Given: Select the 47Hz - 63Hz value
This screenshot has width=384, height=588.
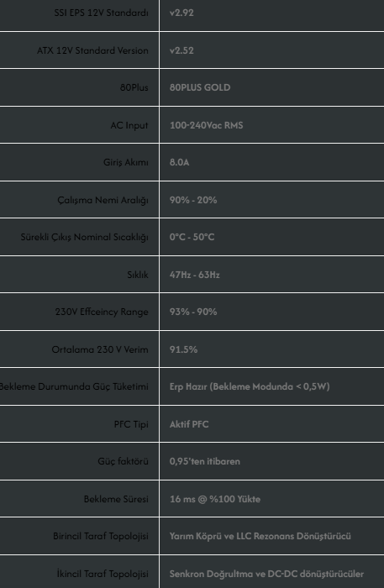Looking at the screenshot, I should point(195,275).
